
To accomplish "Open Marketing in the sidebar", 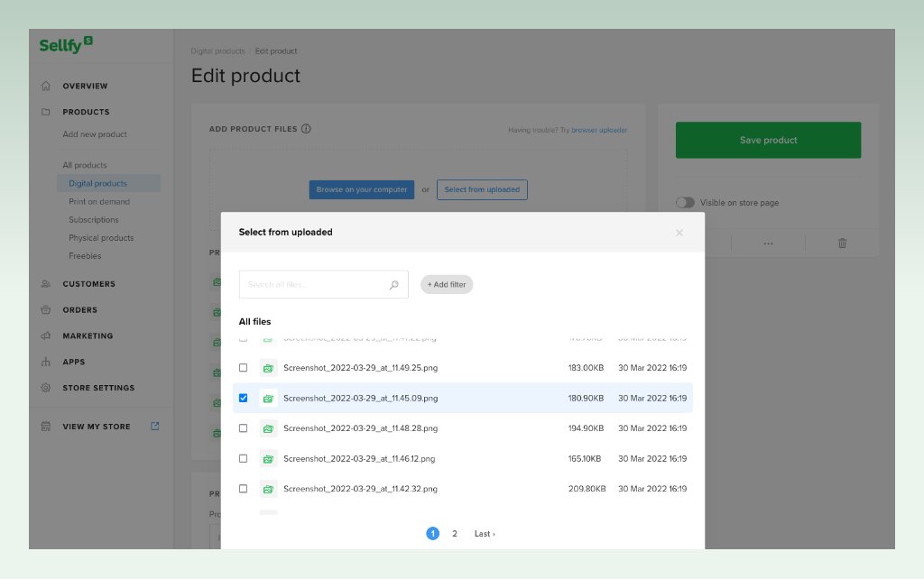I will coord(88,335).
